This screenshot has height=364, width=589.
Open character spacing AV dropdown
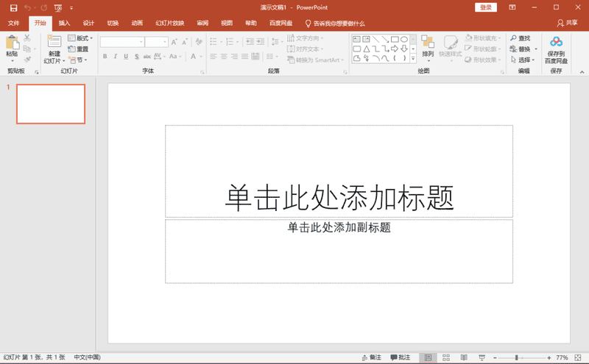coord(159,57)
